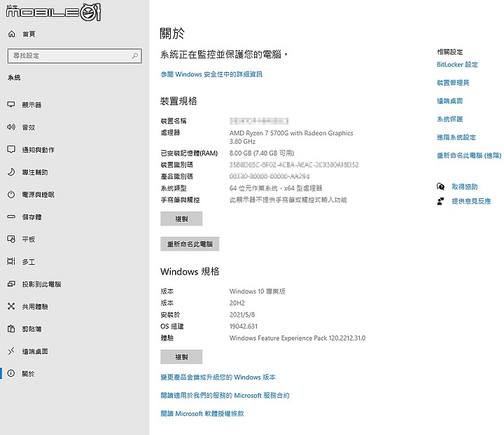Click the 20H2 version value
This screenshot has width=504, height=435.
(x=237, y=303)
